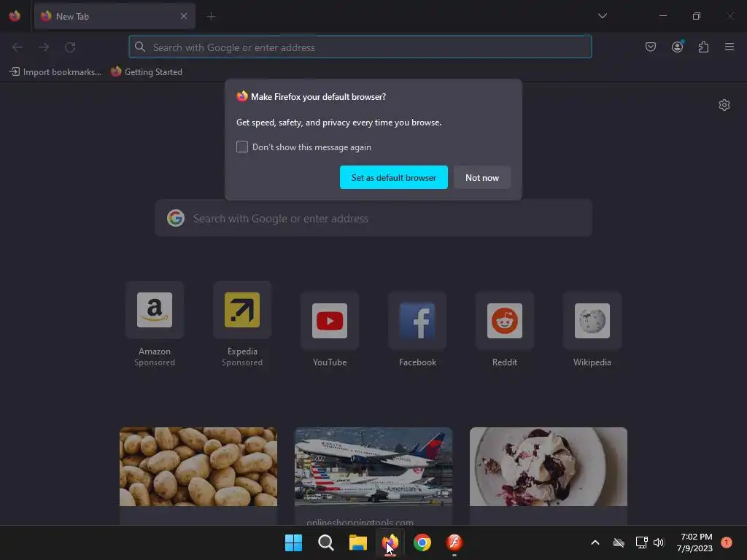Close the New Tab tab

coord(183,16)
